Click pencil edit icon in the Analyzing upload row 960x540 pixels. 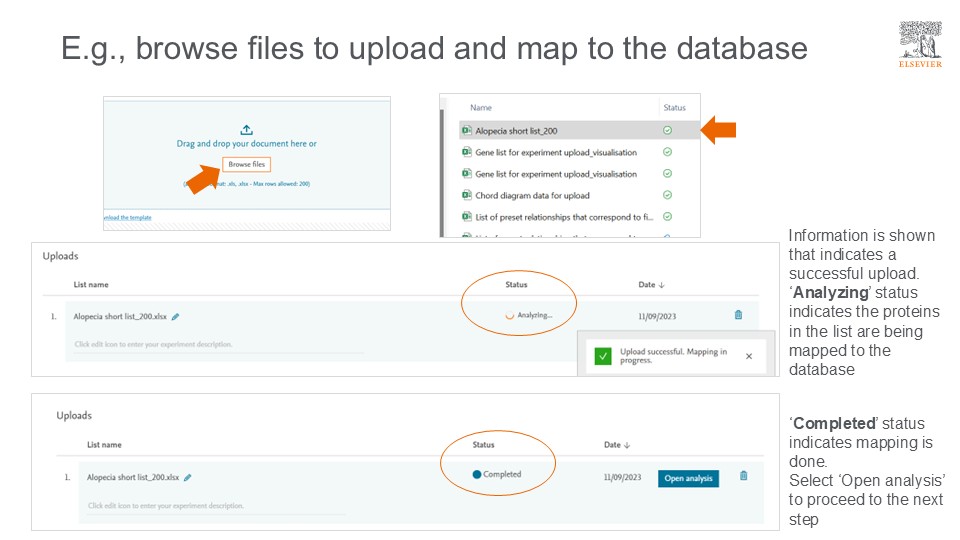coord(176,316)
